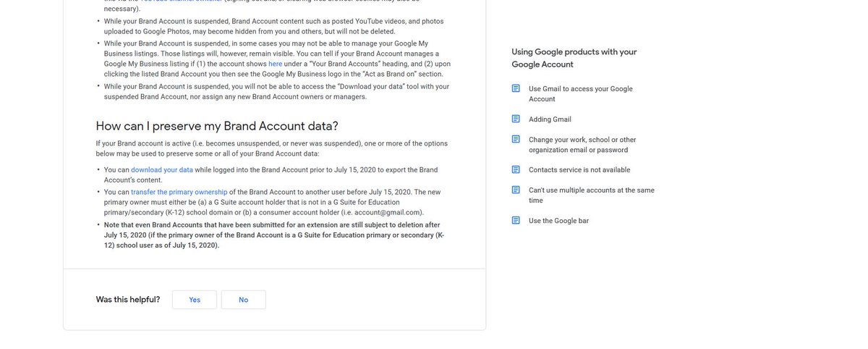The width and height of the screenshot is (868, 349).
Task: Follow the 'here' link about Brand Accounts
Action: click(x=275, y=64)
